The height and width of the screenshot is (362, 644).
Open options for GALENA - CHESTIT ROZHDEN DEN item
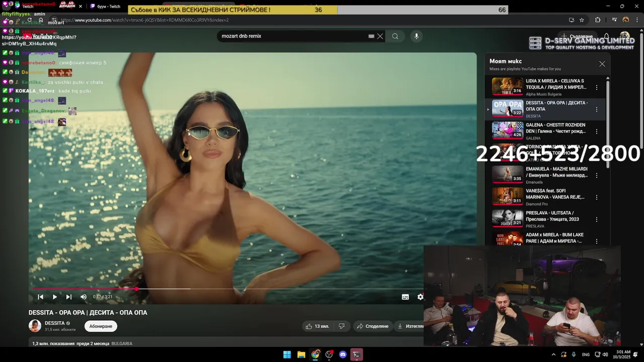597,131
